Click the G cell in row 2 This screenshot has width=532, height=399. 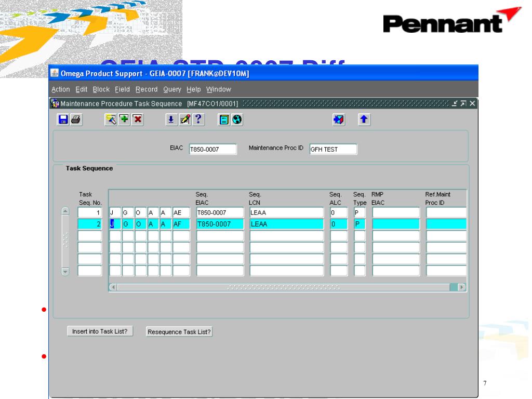tap(128, 224)
